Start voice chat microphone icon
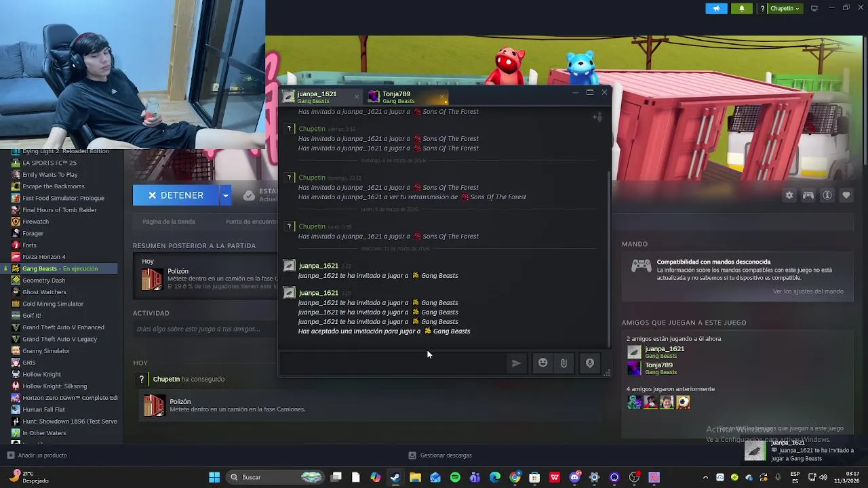The image size is (868, 488). click(x=590, y=363)
